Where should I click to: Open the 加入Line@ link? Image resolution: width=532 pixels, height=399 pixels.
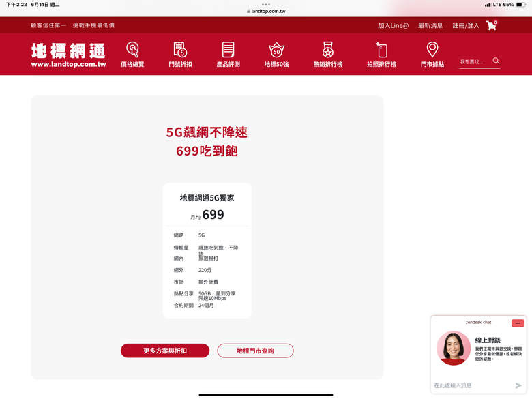click(x=394, y=25)
